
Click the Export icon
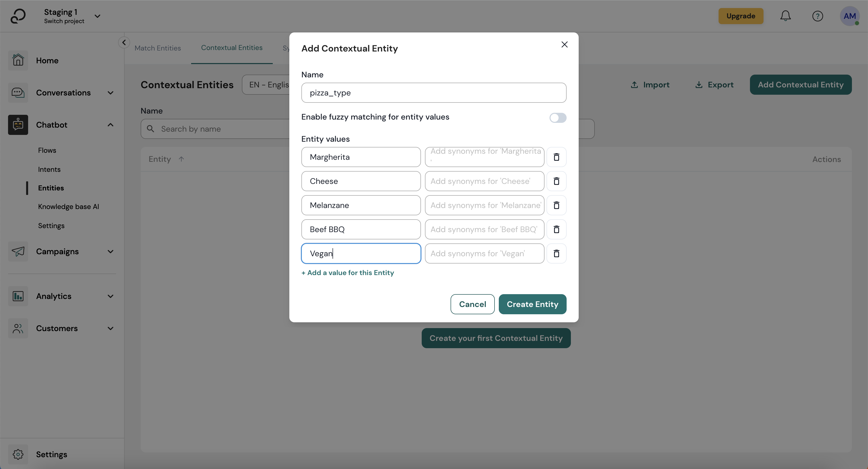click(698, 85)
